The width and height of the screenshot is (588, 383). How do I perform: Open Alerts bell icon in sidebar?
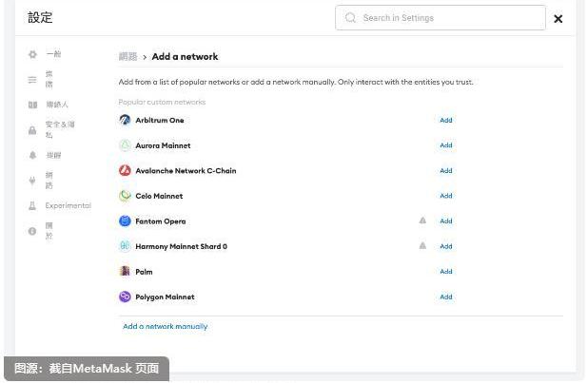[x=32, y=155]
